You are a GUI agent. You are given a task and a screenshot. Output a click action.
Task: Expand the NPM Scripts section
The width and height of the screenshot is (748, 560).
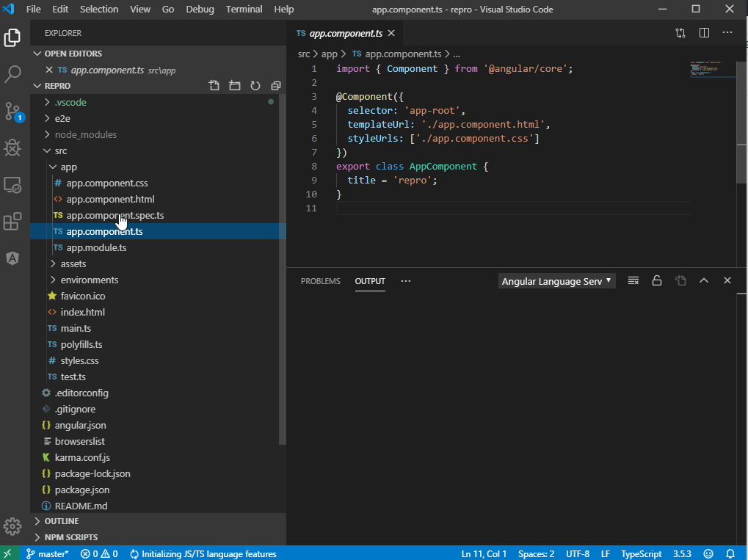pyautogui.click(x=158, y=537)
